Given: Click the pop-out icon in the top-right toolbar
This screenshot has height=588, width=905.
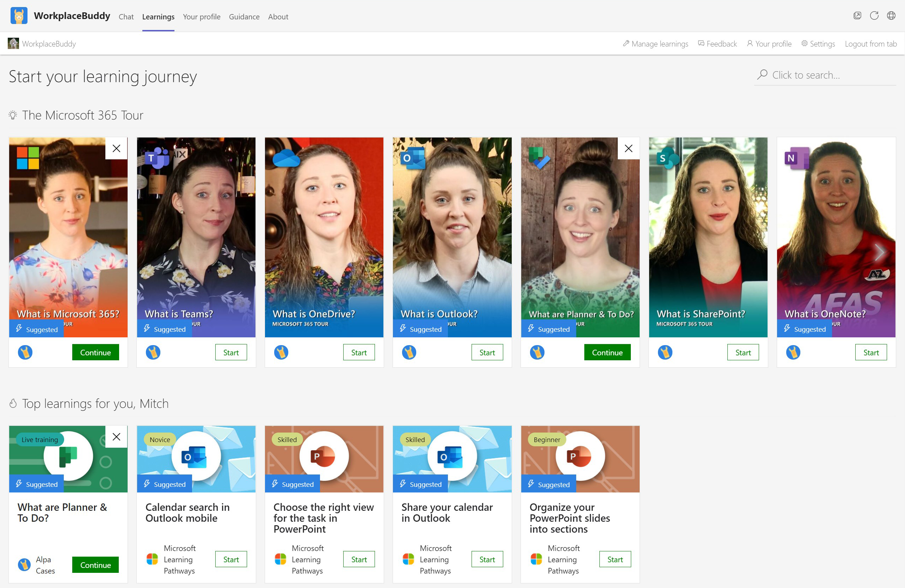Looking at the screenshot, I should [857, 16].
